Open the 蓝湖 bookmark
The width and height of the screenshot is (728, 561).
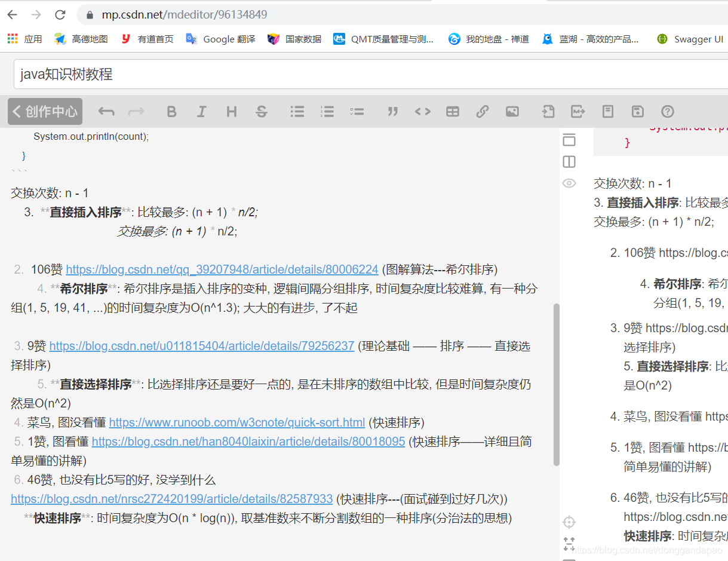pos(590,39)
